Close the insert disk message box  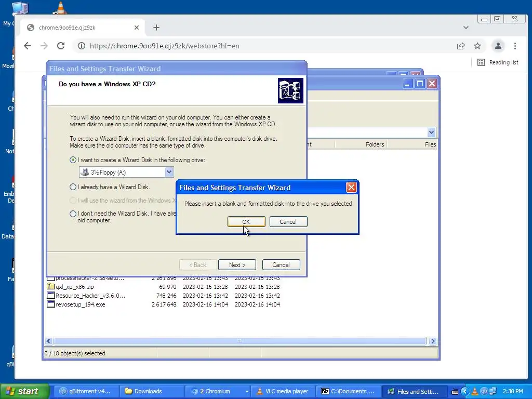[351, 187]
